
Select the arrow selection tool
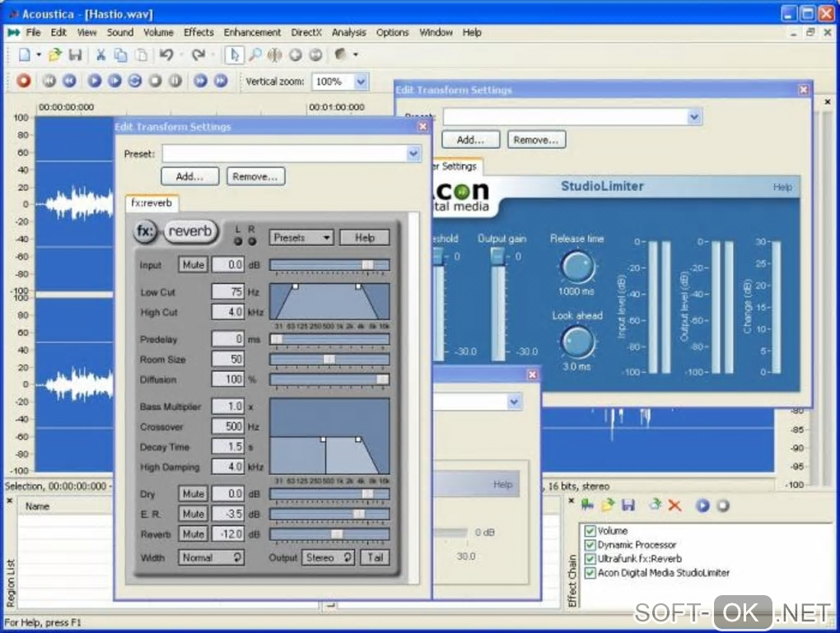[x=234, y=54]
